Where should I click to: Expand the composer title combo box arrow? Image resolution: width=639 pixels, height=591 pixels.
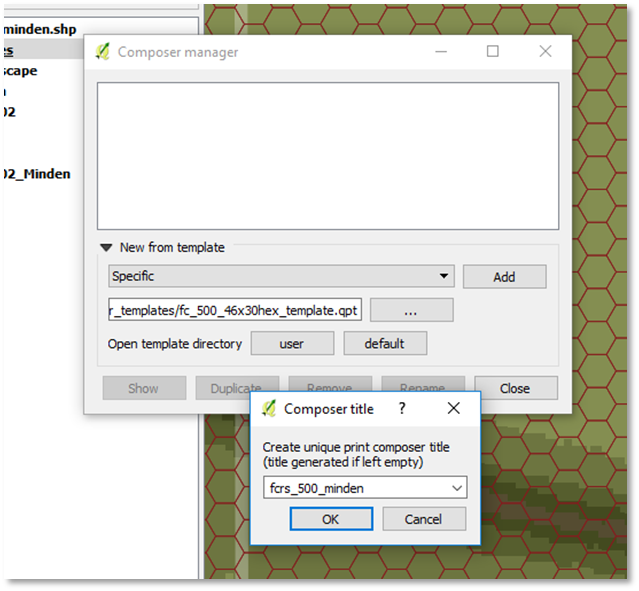(x=457, y=488)
